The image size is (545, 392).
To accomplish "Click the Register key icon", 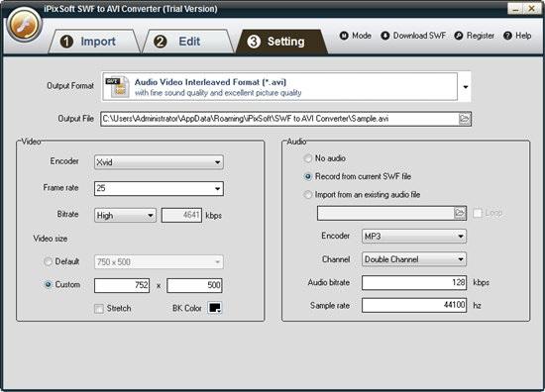I will click(459, 36).
